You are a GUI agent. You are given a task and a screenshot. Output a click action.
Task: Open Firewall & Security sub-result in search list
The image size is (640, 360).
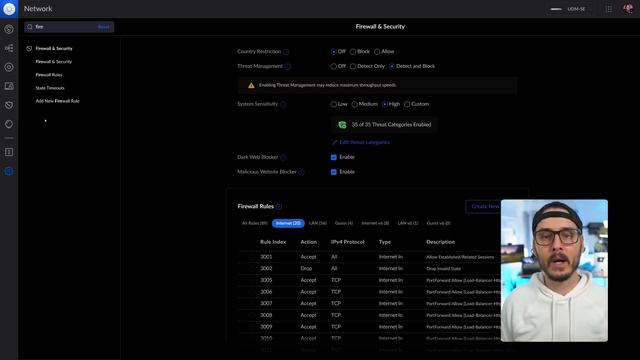53,62
